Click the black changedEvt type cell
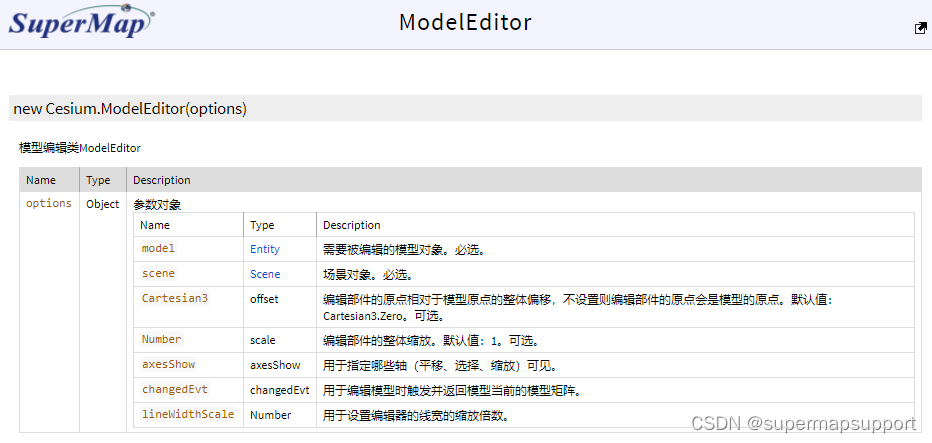Viewport: 932px width, 443px height. point(280,391)
